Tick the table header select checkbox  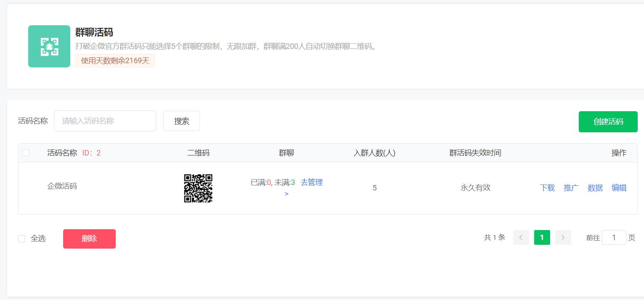(x=26, y=153)
